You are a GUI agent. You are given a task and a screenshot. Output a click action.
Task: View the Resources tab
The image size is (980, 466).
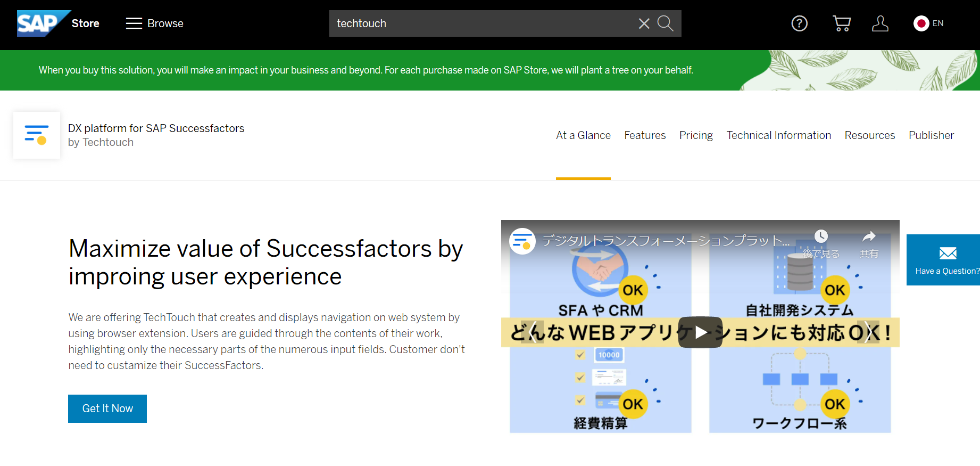[x=869, y=135]
